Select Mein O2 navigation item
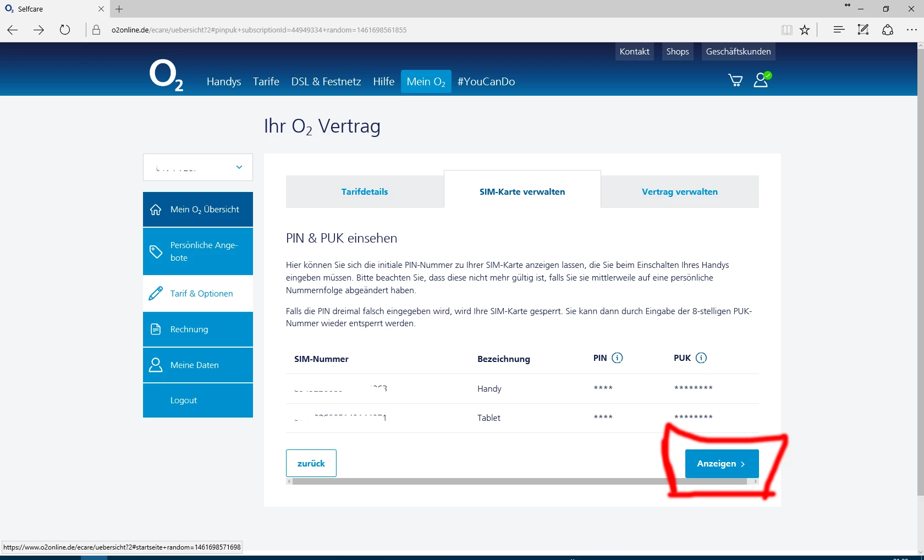 click(426, 81)
